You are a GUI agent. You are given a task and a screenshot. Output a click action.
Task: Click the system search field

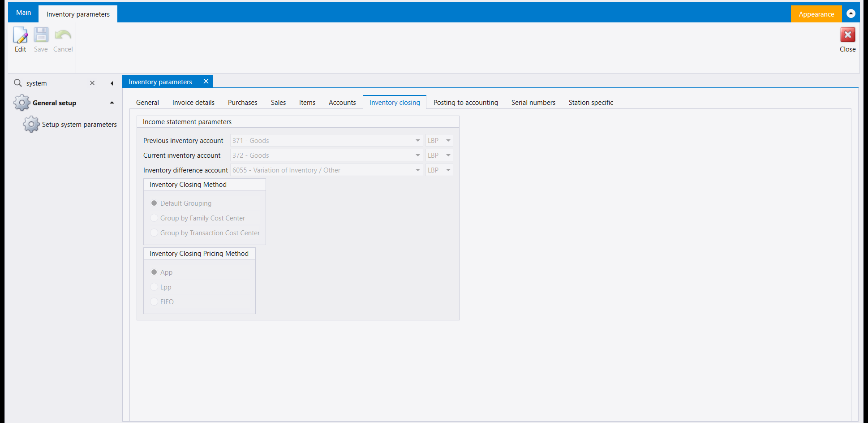(56, 83)
